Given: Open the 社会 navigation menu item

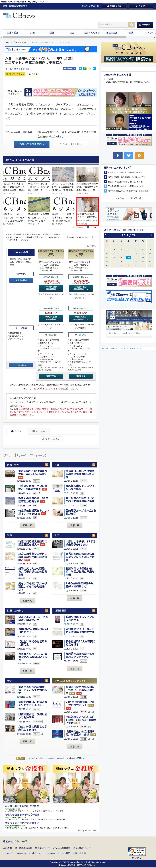Looking at the screenshot, I should [x=72, y=33].
